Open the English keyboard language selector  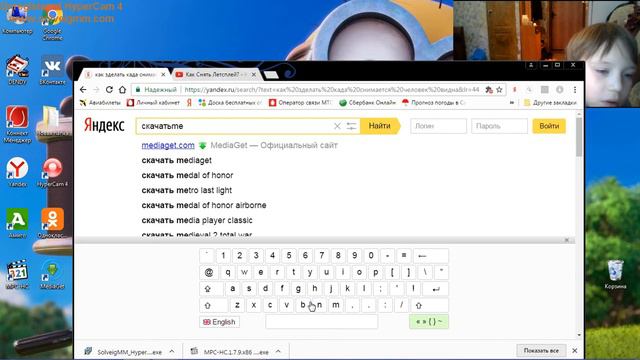(219, 322)
